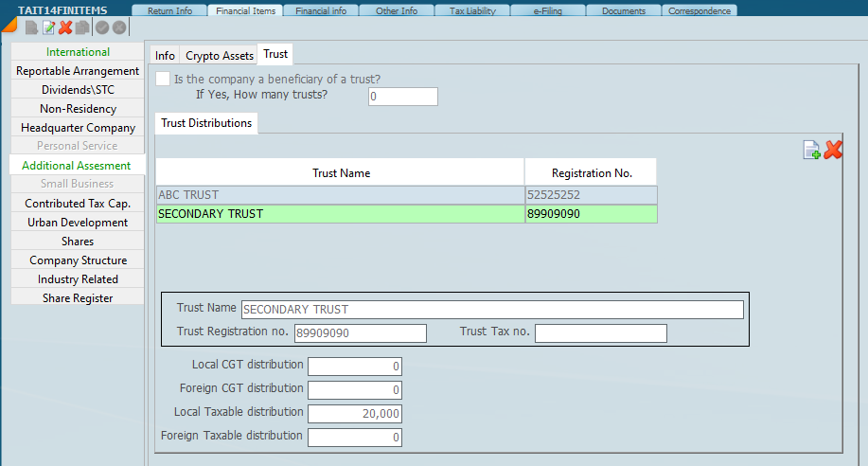The image size is (868, 466).
Task: Switch to the Crypto Assets tab
Action: (x=220, y=56)
